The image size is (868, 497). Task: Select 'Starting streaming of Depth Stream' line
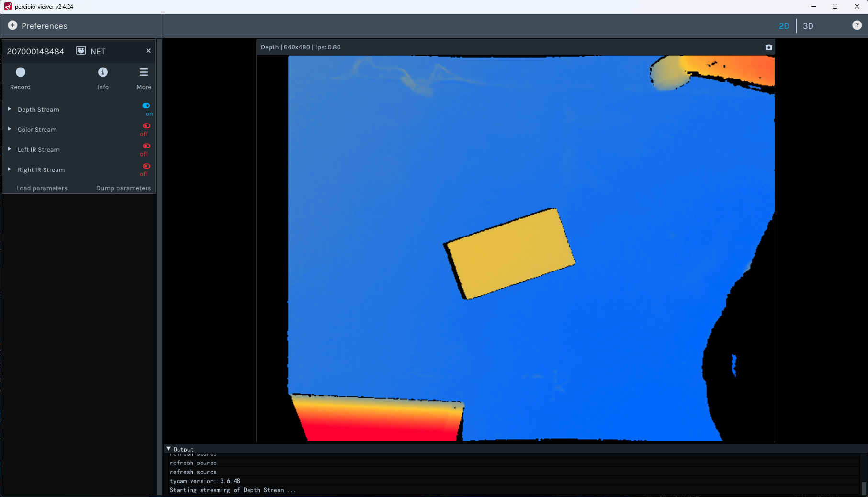point(233,490)
